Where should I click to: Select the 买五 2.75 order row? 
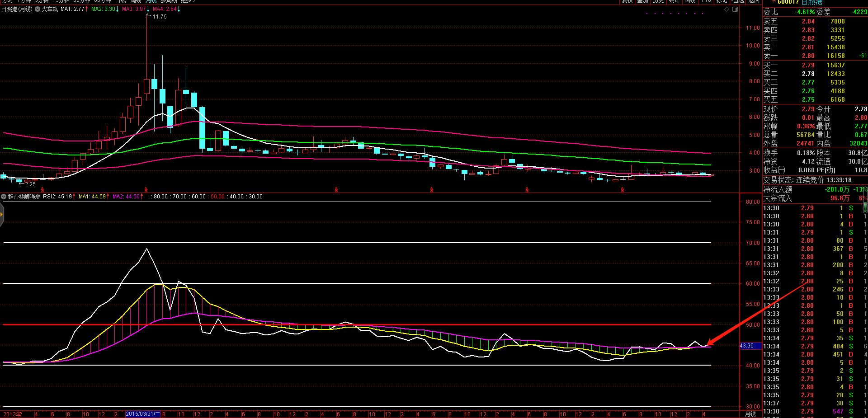tap(815, 99)
